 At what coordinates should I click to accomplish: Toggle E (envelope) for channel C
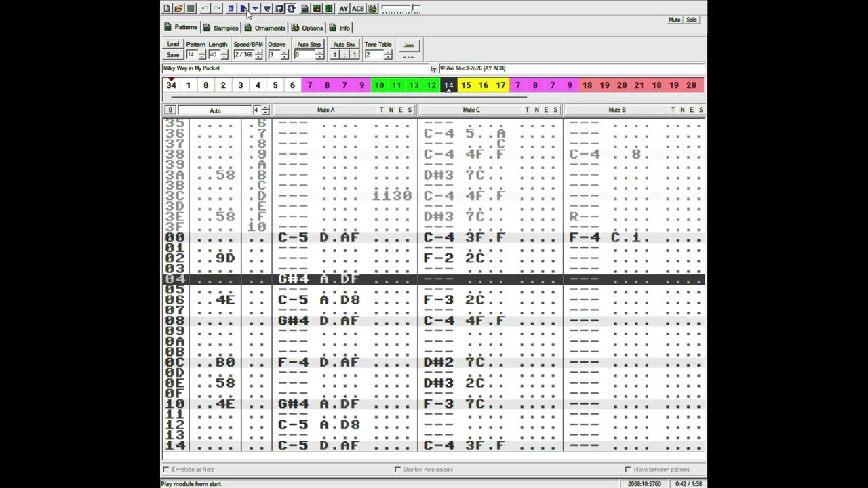pos(547,110)
